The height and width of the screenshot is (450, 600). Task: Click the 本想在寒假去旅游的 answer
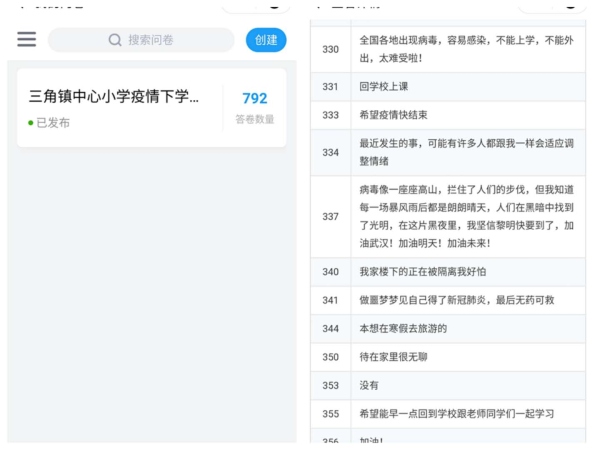pos(402,328)
